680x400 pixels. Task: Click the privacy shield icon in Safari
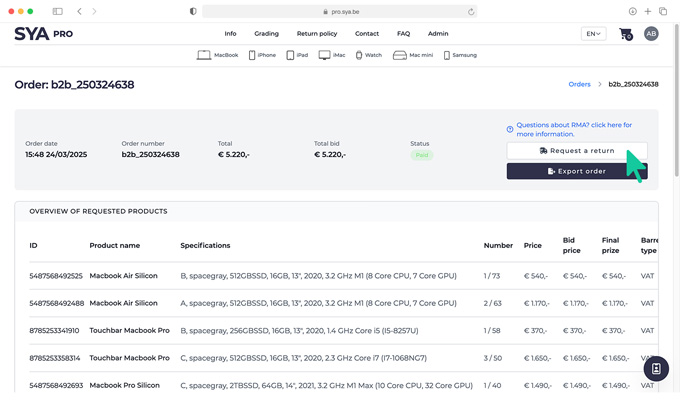(x=193, y=12)
